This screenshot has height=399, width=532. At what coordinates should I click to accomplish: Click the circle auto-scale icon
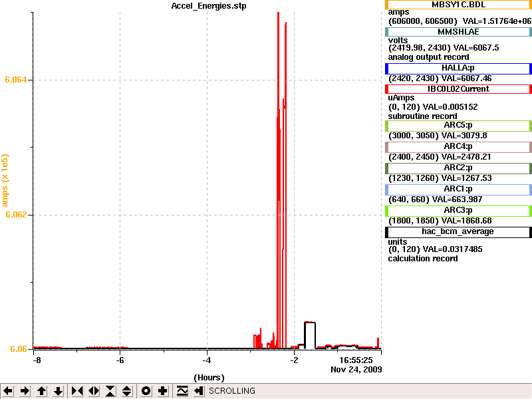click(x=146, y=391)
